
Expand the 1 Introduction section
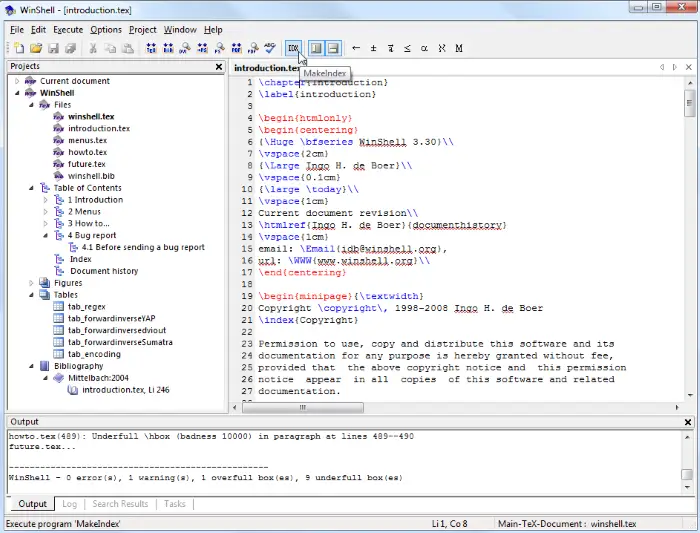45,200
